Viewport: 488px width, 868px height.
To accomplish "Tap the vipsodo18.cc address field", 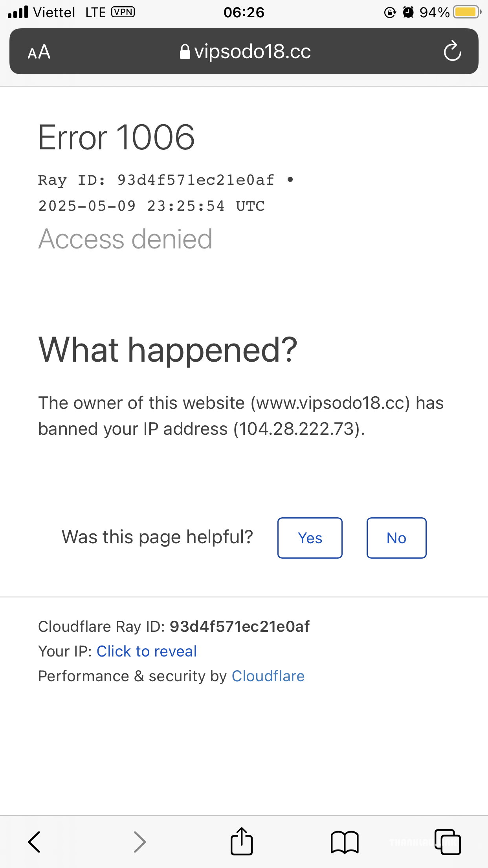I will click(244, 51).
